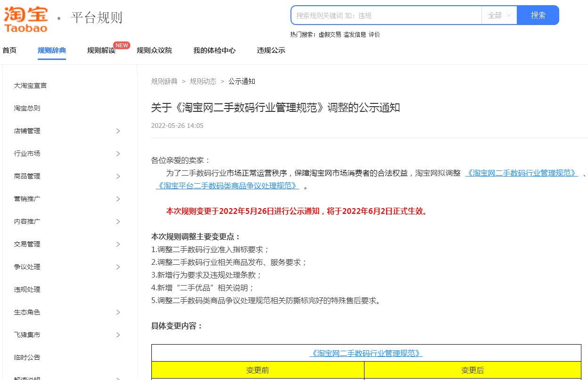The height and width of the screenshot is (380, 588).
Task: Select 内容推广 in the sidebar
Action: (27, 221)
